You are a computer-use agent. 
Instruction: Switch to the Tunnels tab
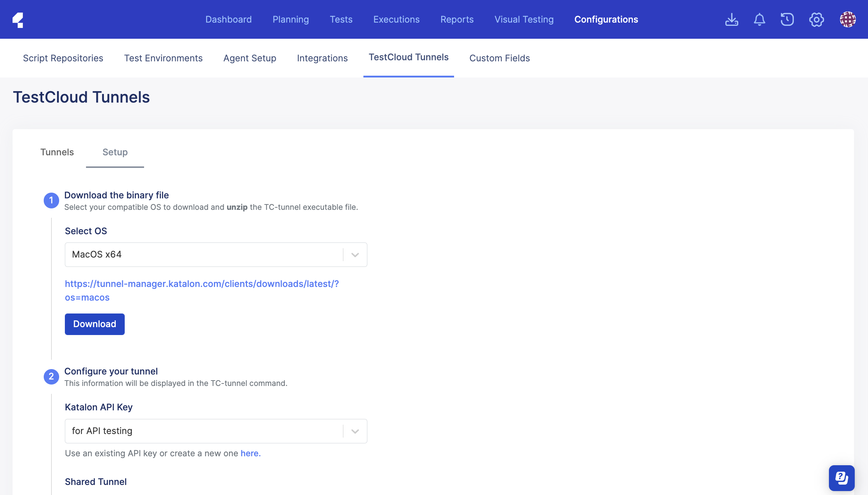(57, 151)
